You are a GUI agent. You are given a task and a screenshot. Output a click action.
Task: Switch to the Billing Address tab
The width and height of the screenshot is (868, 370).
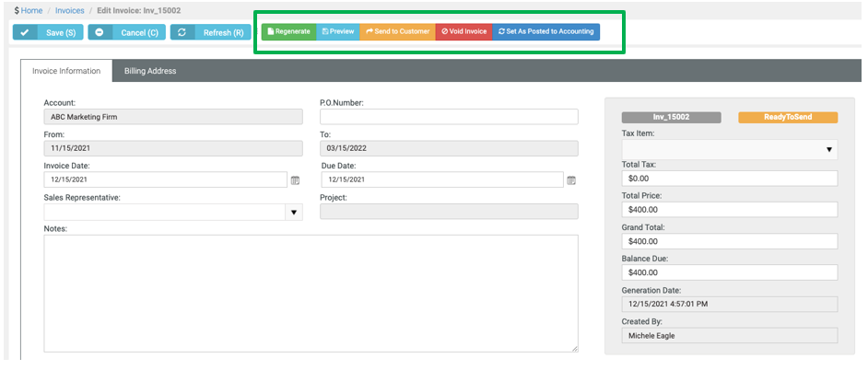click(150, 71)
